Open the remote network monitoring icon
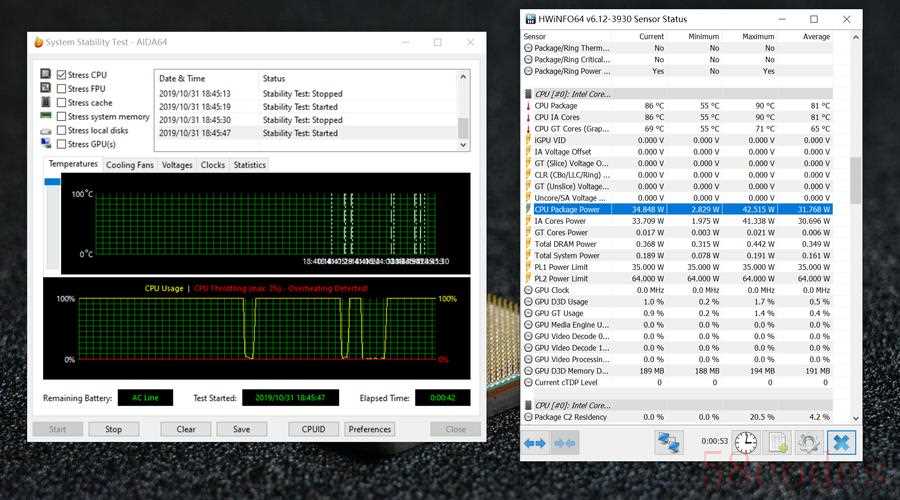The image size is (900, 500). point(668,442)
